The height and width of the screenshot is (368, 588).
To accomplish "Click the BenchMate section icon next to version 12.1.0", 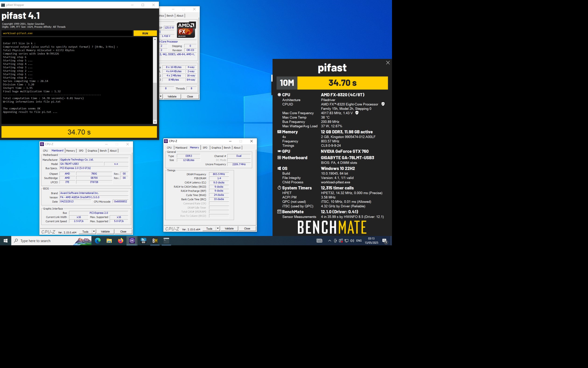I will click(279, 212).
